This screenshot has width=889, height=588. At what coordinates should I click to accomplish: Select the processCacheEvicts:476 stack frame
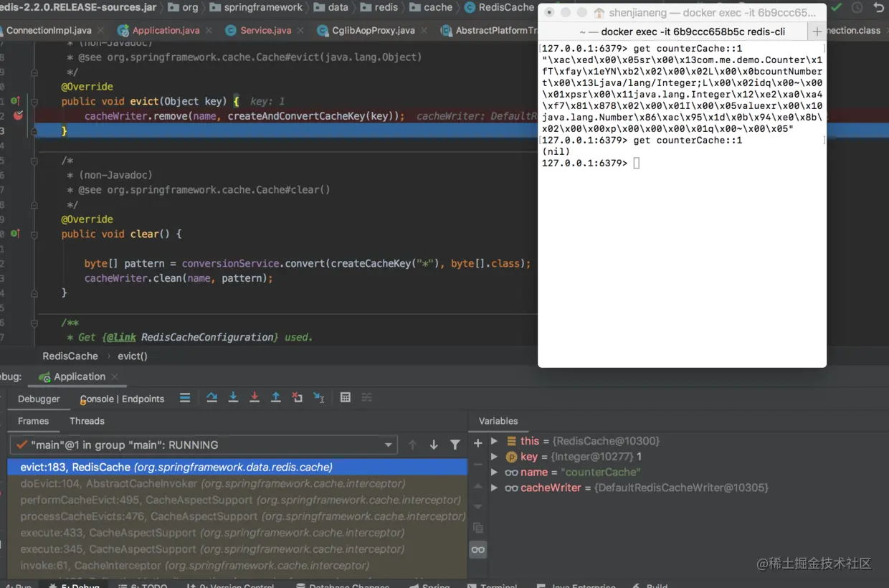coord(237,516)
